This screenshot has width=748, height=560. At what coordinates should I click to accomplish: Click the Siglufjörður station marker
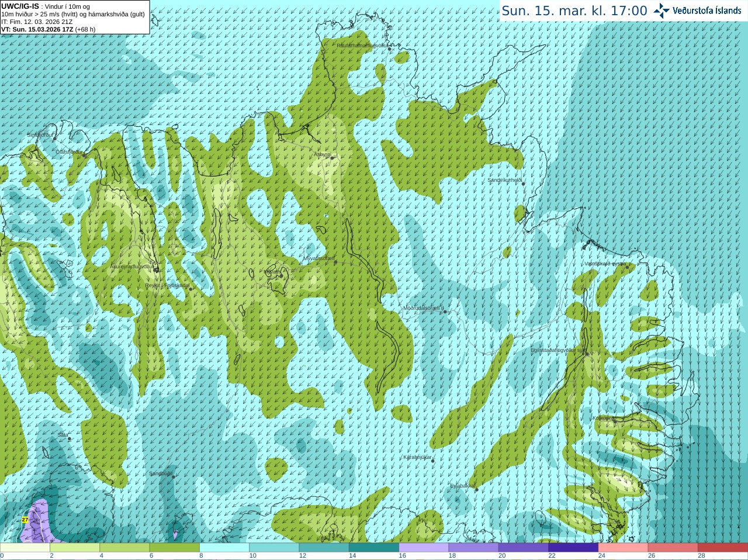tap(56, 138)
